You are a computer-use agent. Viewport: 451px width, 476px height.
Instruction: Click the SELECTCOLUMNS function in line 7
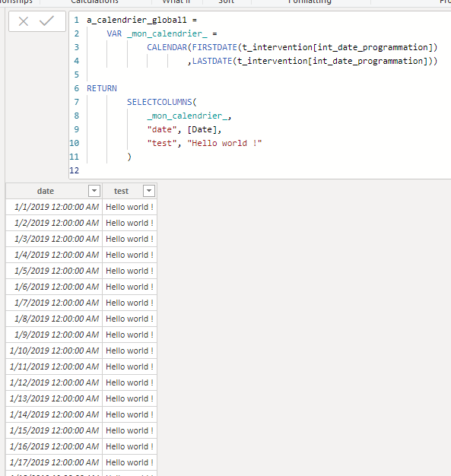160,102
